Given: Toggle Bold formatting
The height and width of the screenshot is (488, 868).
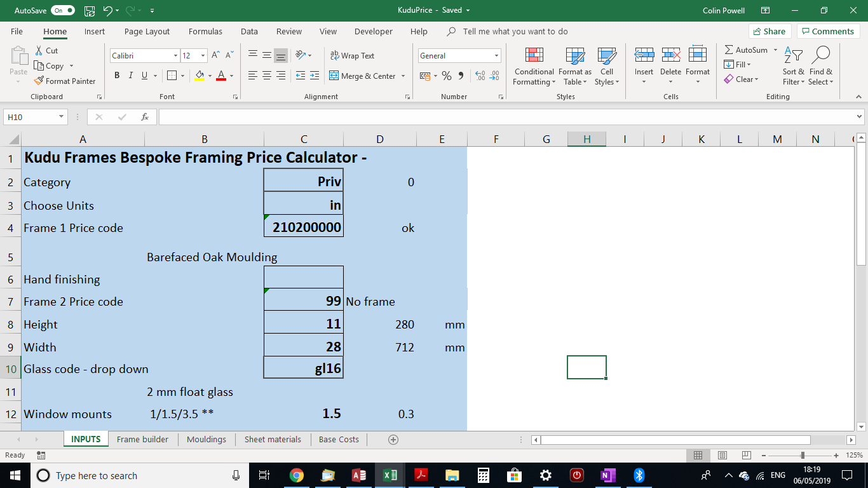Looking at the screenshot, I should click(117, 76).
